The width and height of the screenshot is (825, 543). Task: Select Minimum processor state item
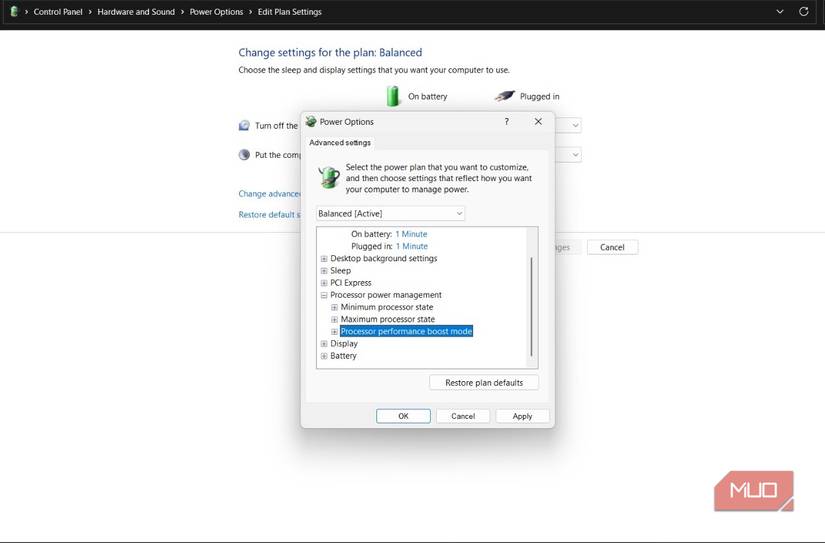387,307
